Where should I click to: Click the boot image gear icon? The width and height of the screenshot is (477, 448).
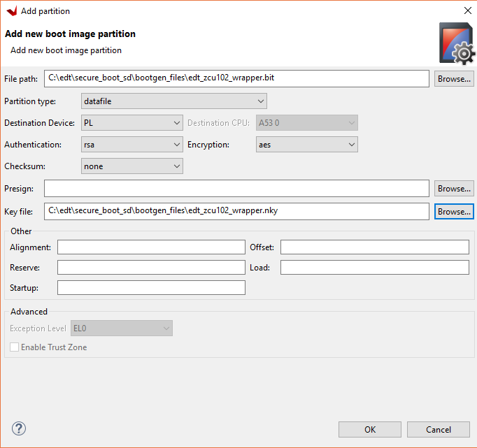coord(456,43)
